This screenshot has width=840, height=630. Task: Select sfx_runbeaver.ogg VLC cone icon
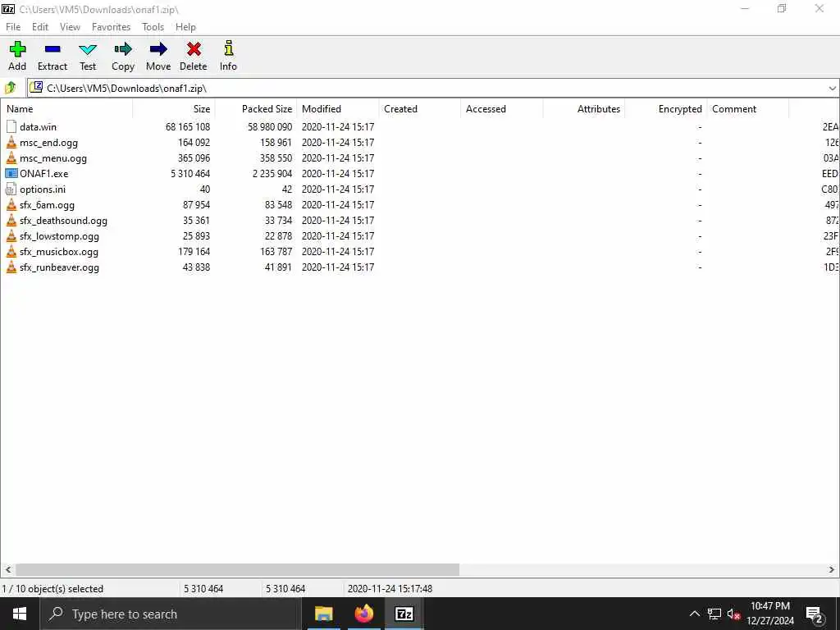coord(11,267)
